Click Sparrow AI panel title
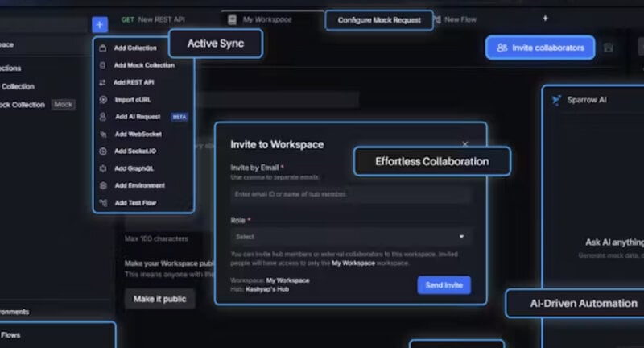644x348 pixels. tap(587, 100)
